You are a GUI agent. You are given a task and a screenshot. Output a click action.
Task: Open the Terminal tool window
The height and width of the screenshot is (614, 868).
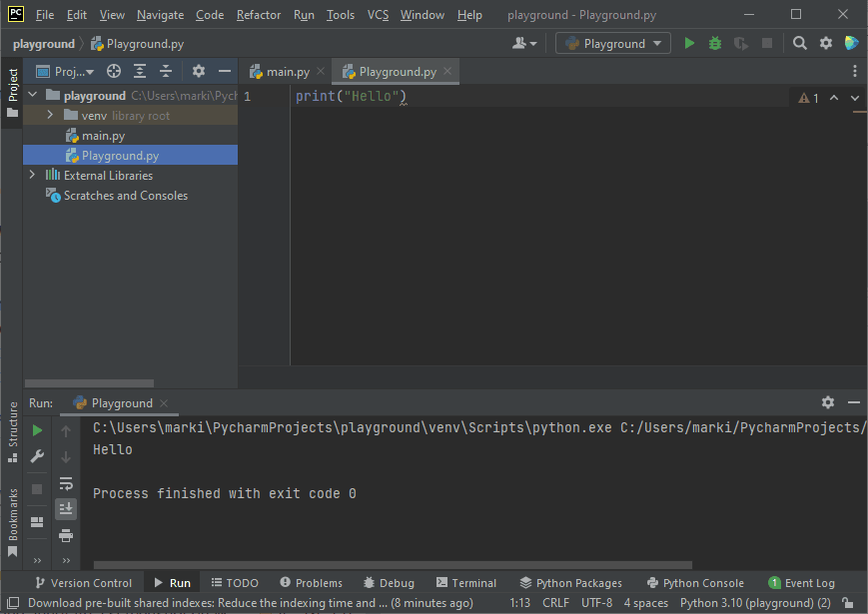coord(465,583)
